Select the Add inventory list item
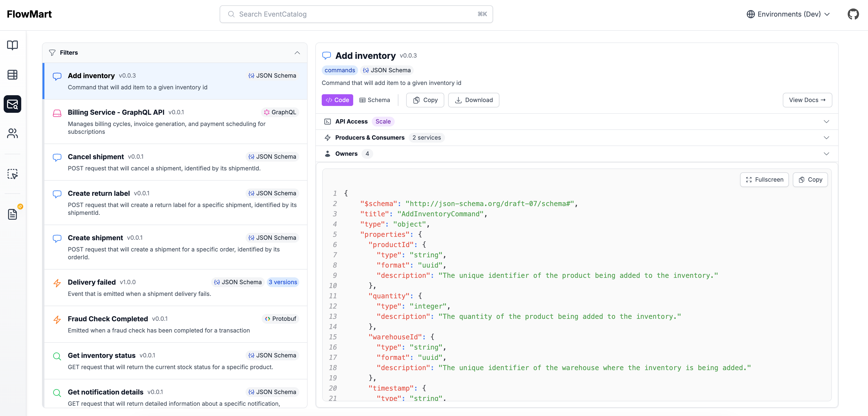Image resolution: width=868 pixels, height=416 pixels. click(175, 81)
